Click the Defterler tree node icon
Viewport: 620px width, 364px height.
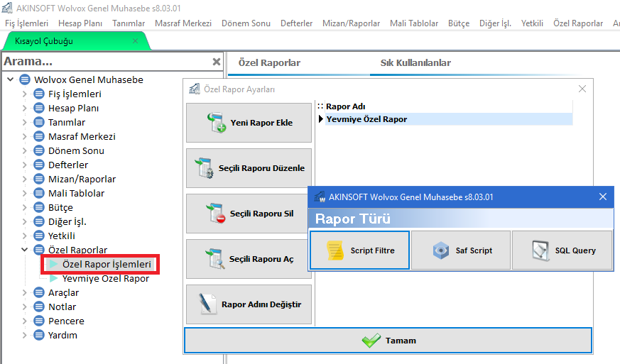pos(39,165)
